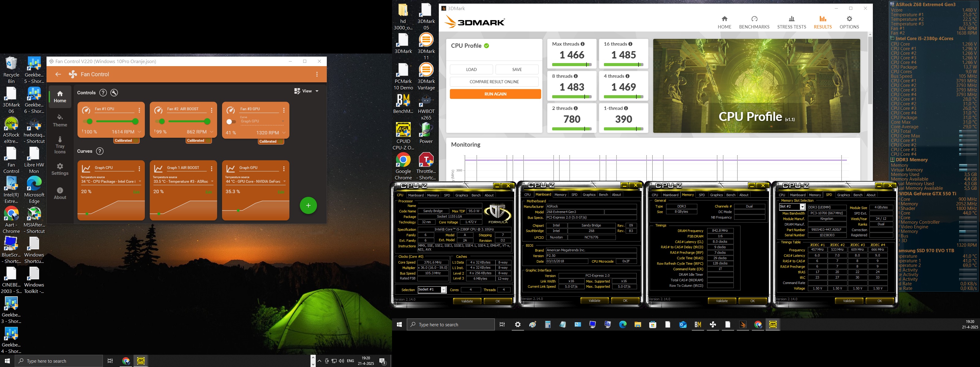Open STRESS TESTS in 3DMark navigation
The height and width of the screenshot is (367, 980).
(791, 22)
